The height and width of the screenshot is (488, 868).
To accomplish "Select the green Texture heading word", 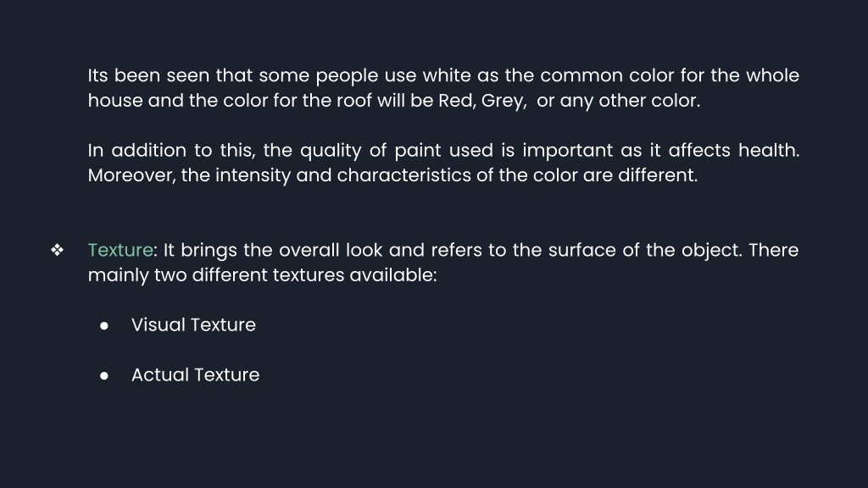I will [x=120, y=250].
